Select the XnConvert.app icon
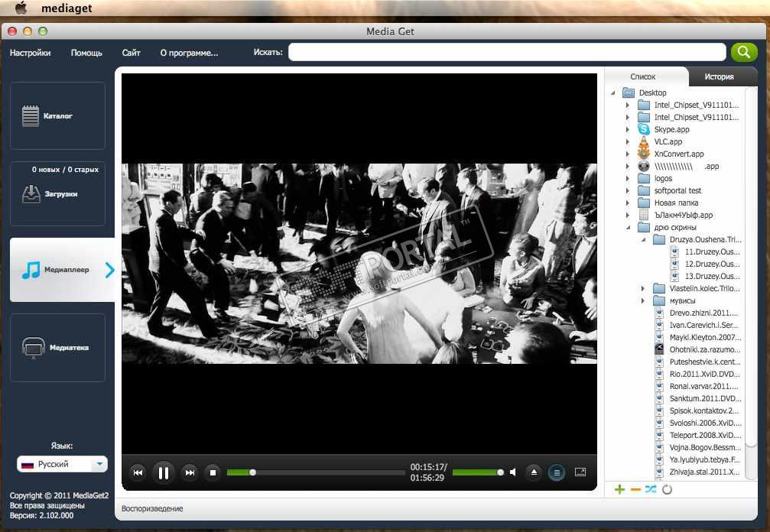This screenshot has width=770, height=532. click(x=644, y=154)
